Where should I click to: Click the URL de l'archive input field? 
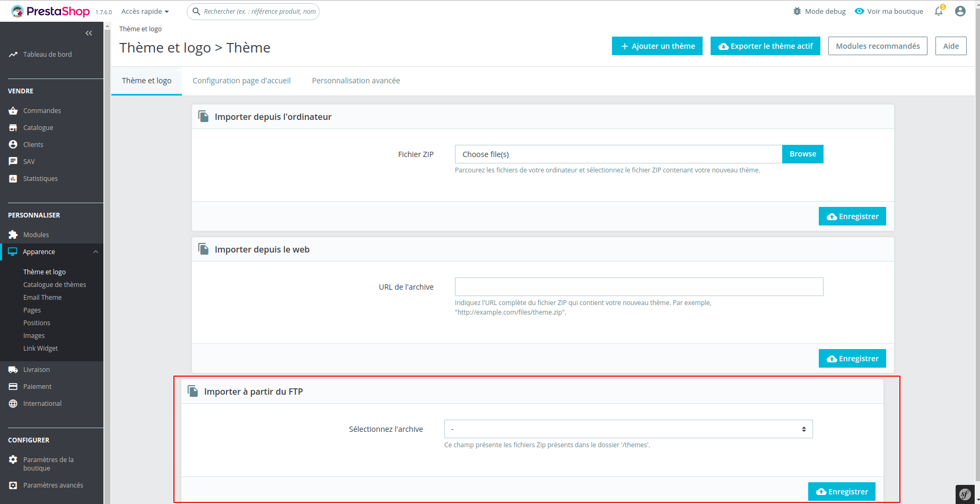tap(638, 286)
